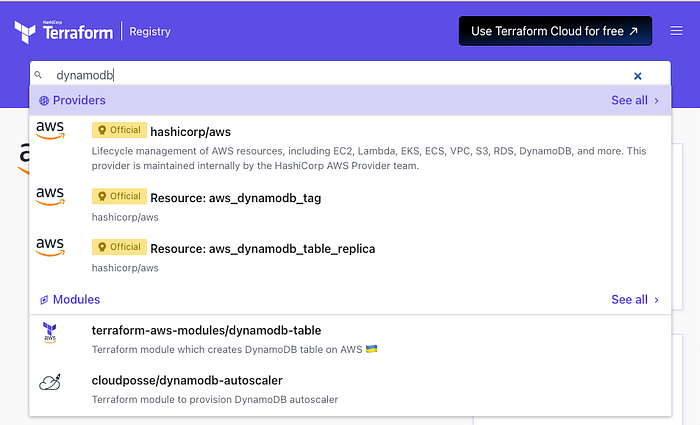Click Use Terraform Cloud for free button

555,31
